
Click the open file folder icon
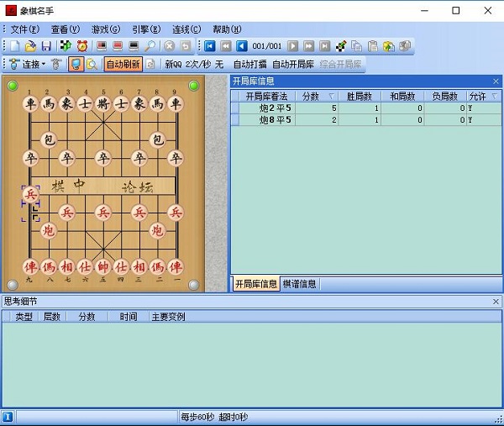click(30, 46)
